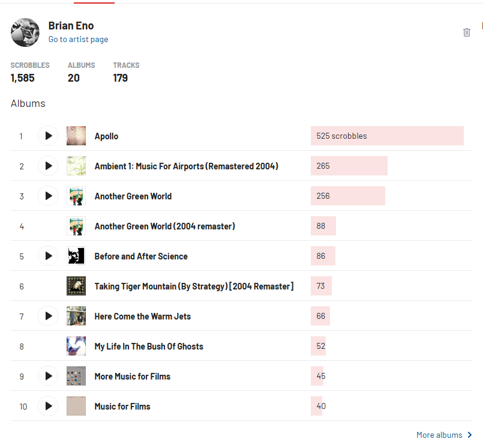Delete Brian Eno using trash icon
Viewport: 483px width, 448px height.
point(467,32)
